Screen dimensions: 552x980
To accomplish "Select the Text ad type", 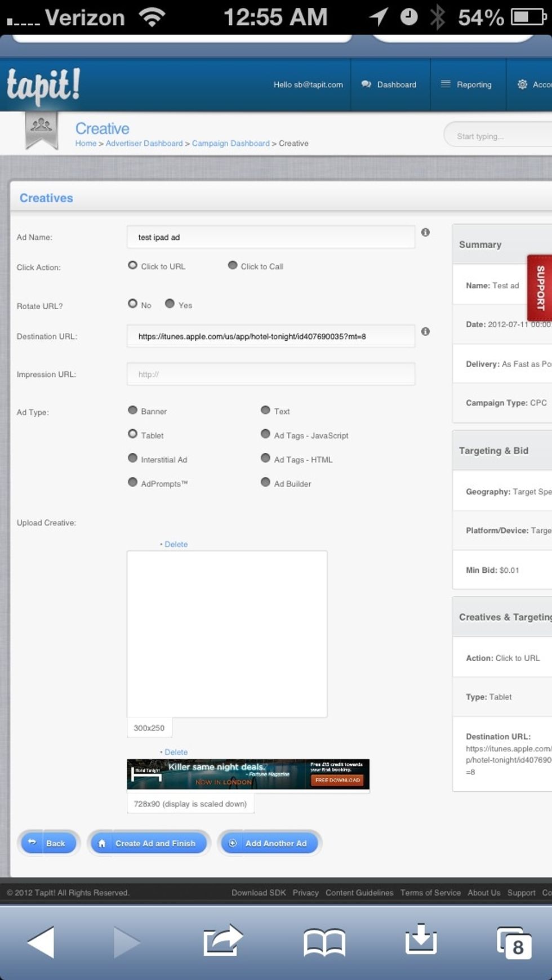I will [x=265, y=410].
